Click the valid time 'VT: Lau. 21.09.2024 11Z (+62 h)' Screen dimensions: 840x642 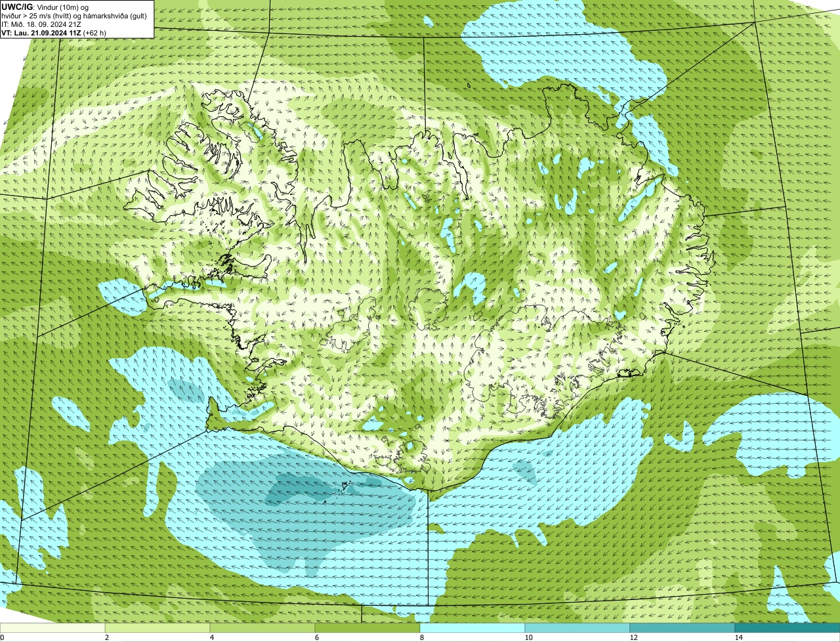click(54, 32)
